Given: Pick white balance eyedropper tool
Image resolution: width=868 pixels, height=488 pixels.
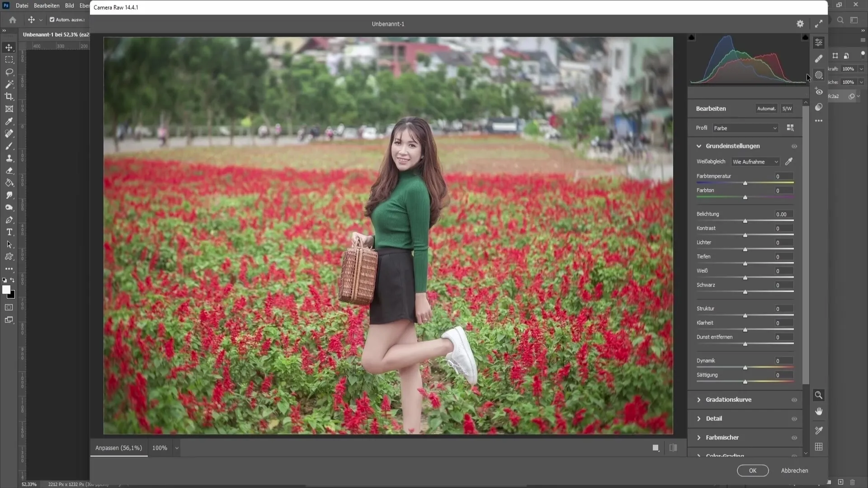Looking at the screenshot, I should tap(789, 161).
